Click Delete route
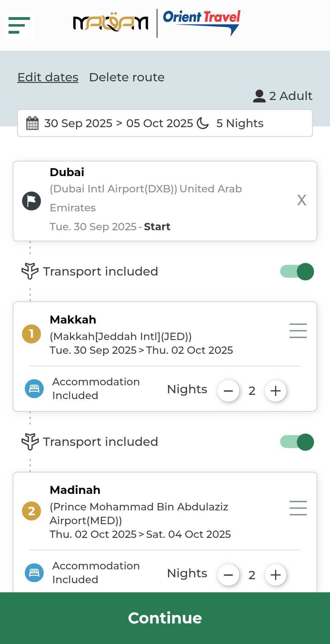The width and height of the screenshot is (330, 644). [x=127, y=77]
